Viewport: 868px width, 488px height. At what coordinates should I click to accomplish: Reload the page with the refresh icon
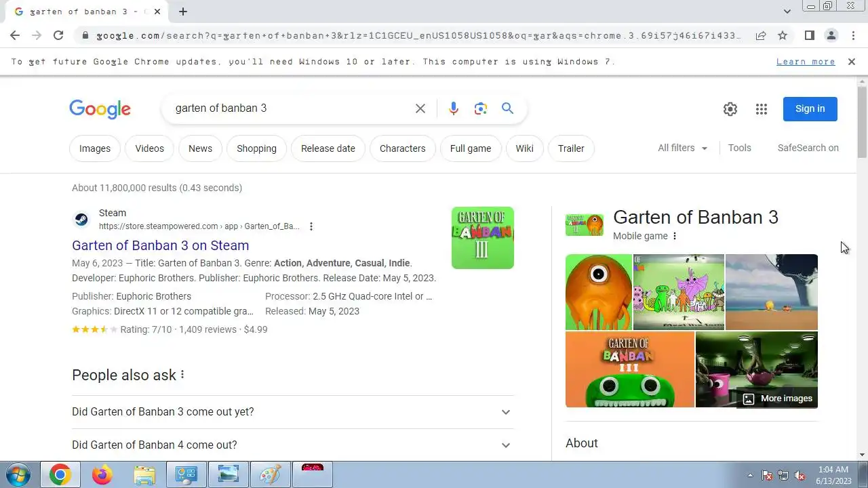58,35
